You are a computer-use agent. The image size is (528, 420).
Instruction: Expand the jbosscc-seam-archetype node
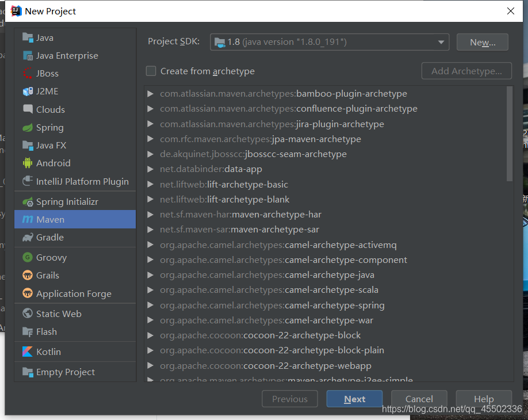[x=150, y=154]
